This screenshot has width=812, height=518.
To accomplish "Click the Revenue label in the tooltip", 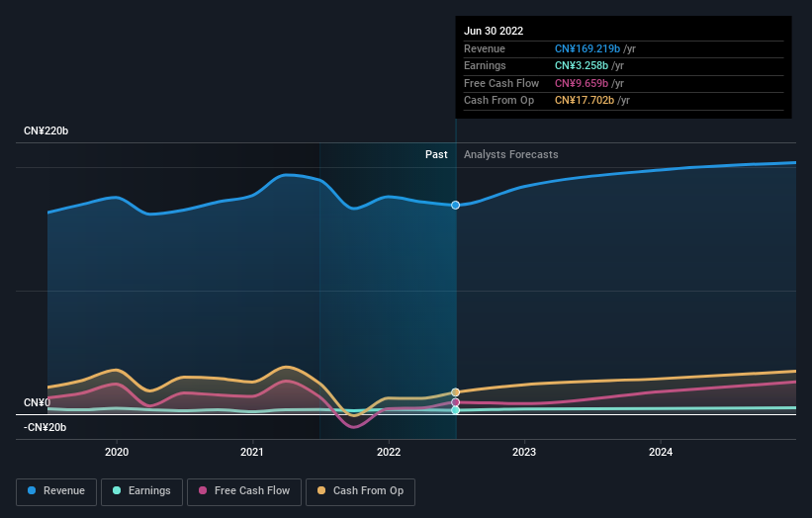I will click(485, 48).
